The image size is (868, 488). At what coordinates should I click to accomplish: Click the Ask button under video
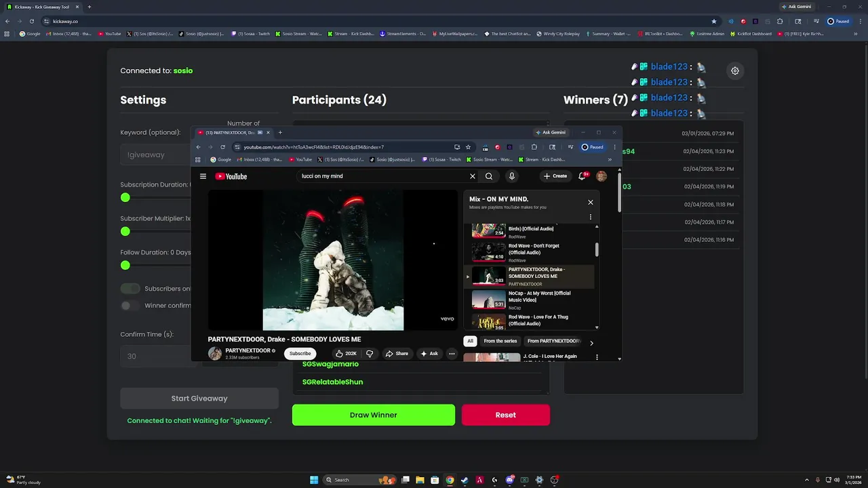pyautogui.click(x=429, y=353)
